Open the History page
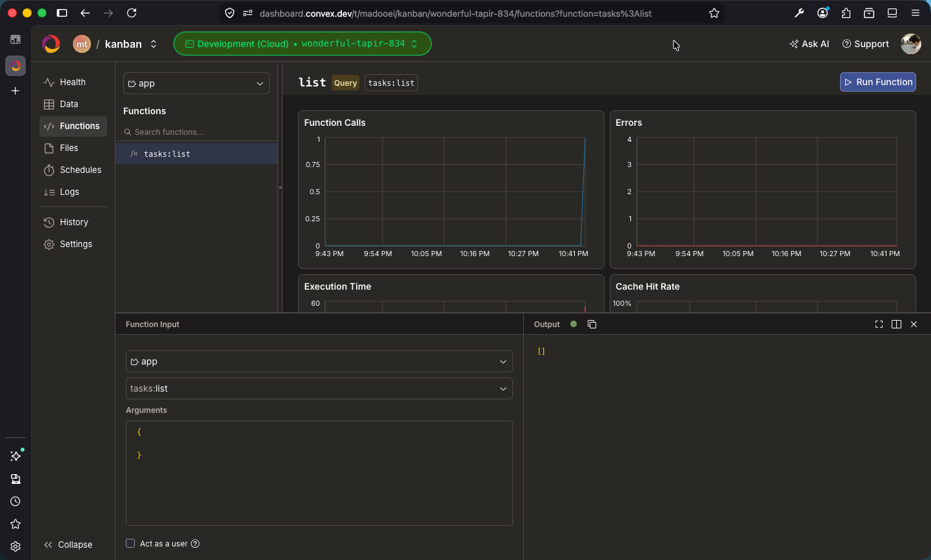Screen dimensions: 931x560 coord(73,222)
